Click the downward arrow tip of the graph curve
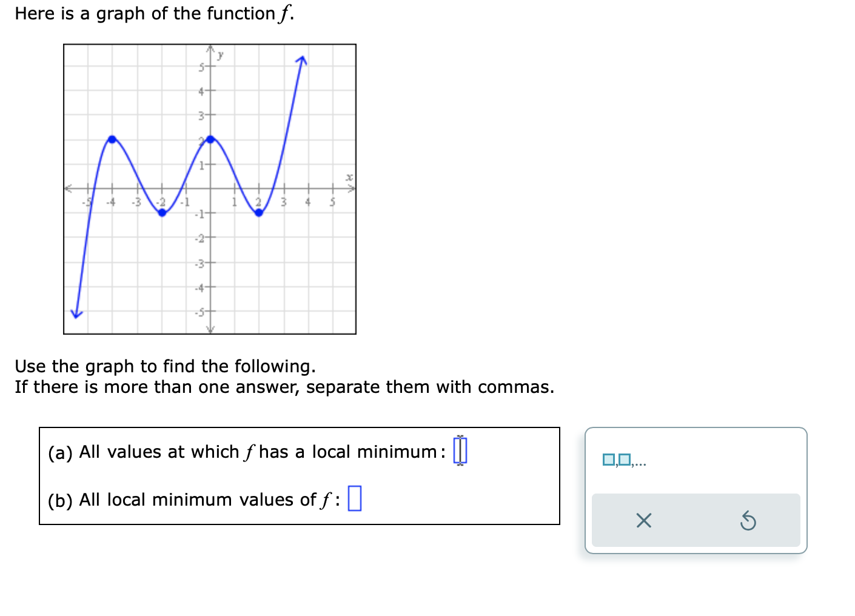Viewport: 855px width, 616px height. (x=76, y=316)
